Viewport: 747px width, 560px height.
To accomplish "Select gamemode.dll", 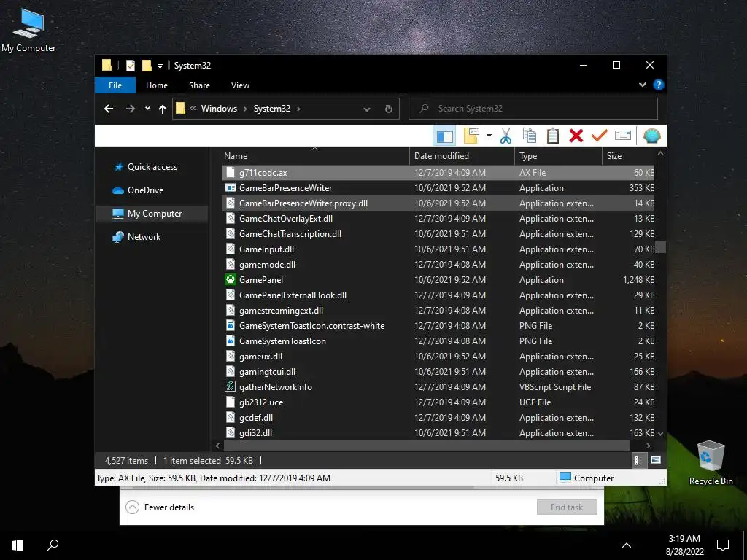I will (438, 264).
